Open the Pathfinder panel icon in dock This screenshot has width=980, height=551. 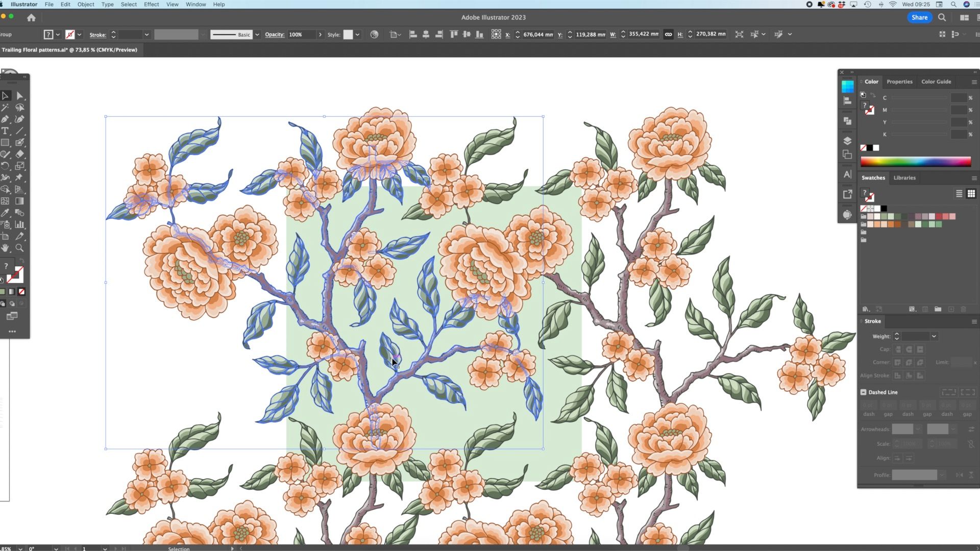847,121
